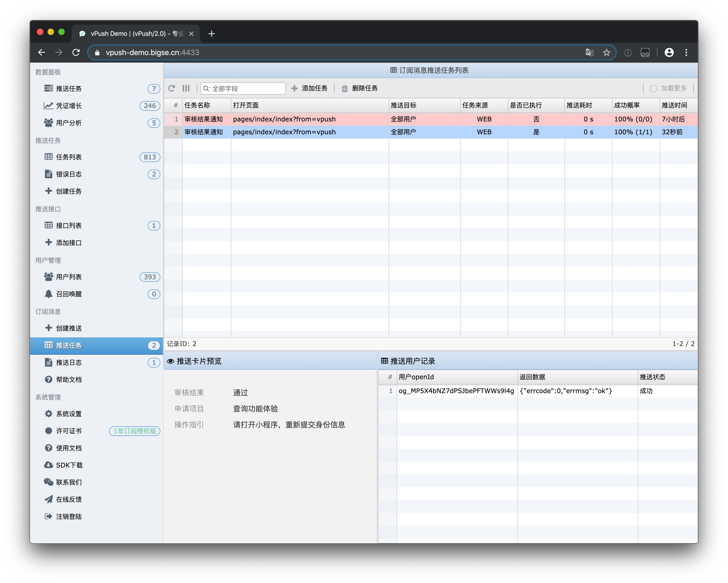728x583 pixels.
Task: Sort by the 推送目标 column header
Action: [x=424, y=105]
